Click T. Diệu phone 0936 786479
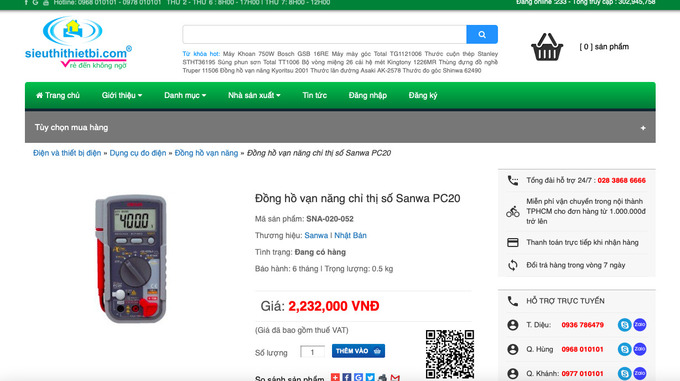Screen dimensions: 680x381 pyautogui.click(x=582, y=325)
